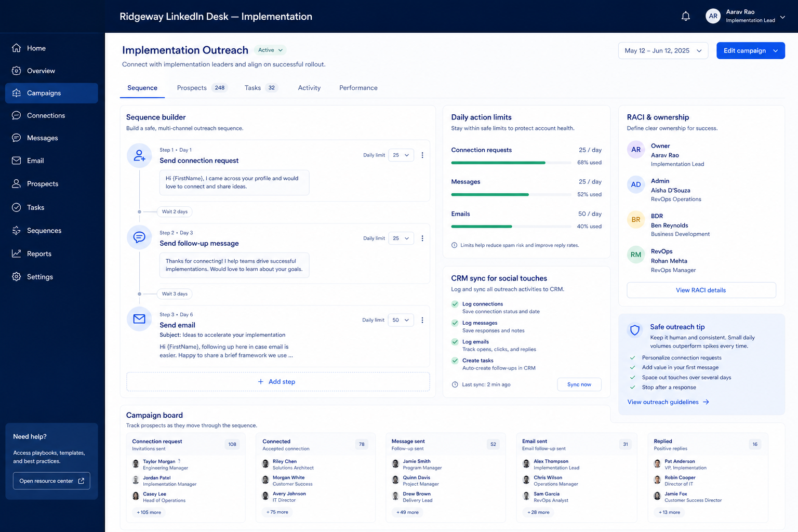Toggle Log emails sync option

pyautogui.click(x=455, y=342)
